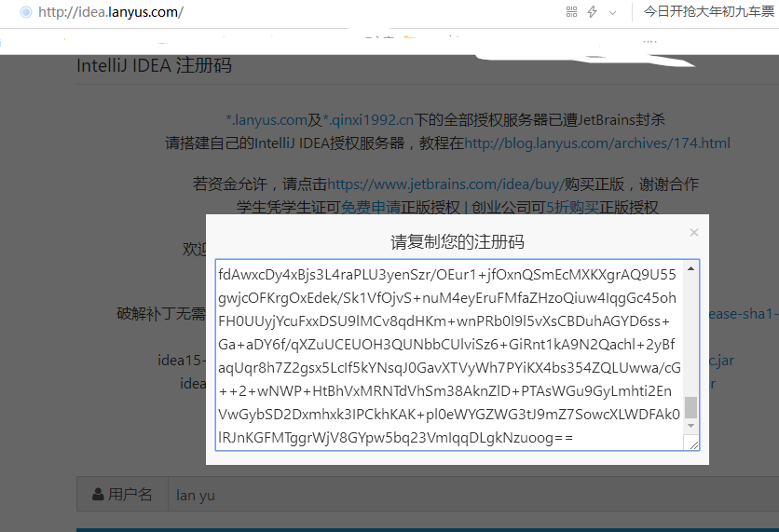This screenshot has width=779, height=532.
Task: Click the user icon beside 用户名
Action: (x=98, y=494)
